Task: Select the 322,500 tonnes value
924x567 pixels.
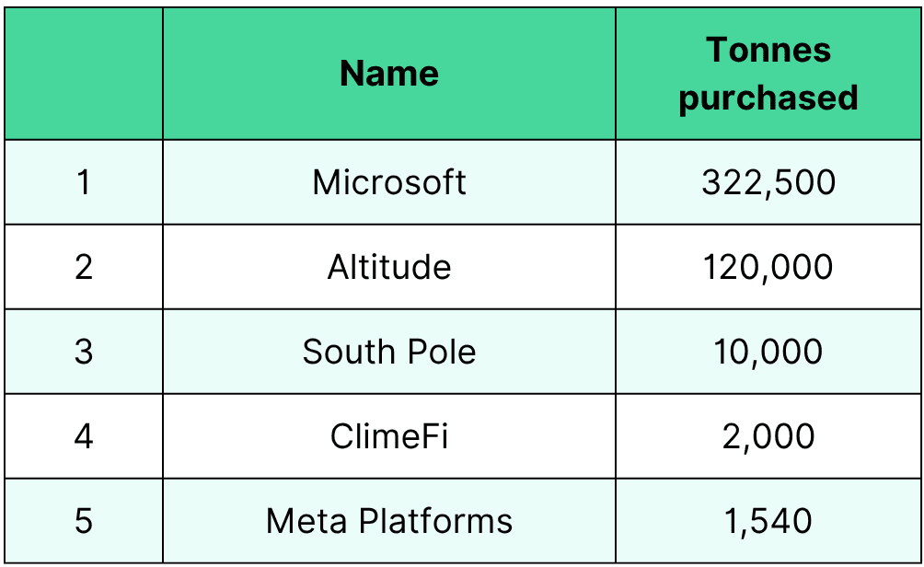Action: coord(768,182)
